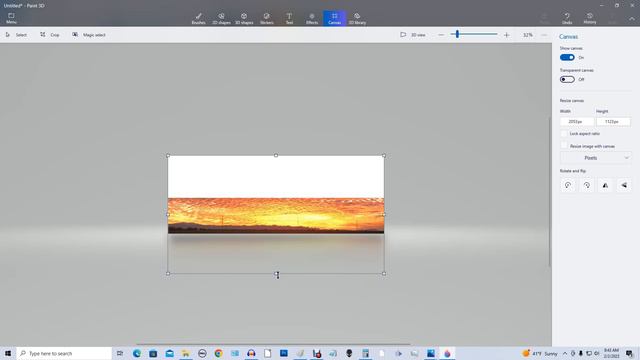Activate Magic select
The image size is (640, 360).
89,35
